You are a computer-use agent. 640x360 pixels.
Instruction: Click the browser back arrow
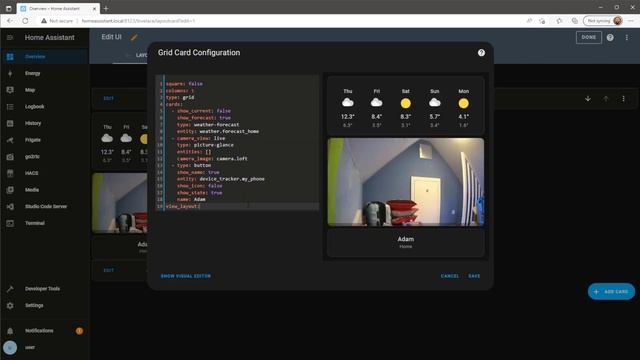pos(10,21)
